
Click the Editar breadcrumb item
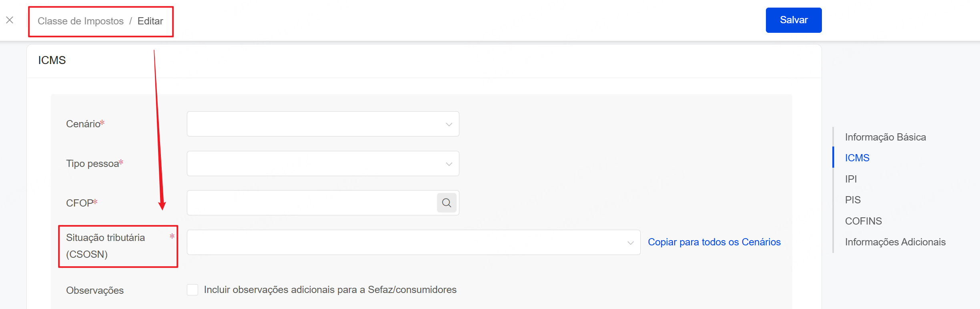150,21
